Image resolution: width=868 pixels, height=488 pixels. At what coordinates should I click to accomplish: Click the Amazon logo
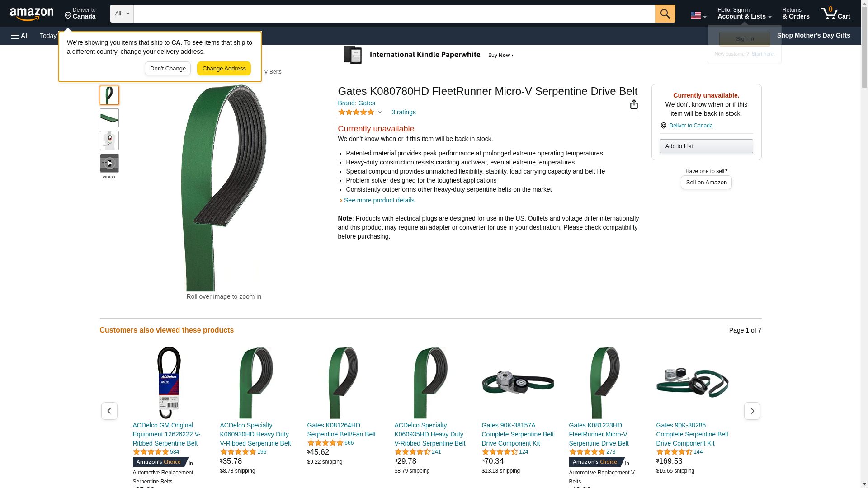click(32, 14)
